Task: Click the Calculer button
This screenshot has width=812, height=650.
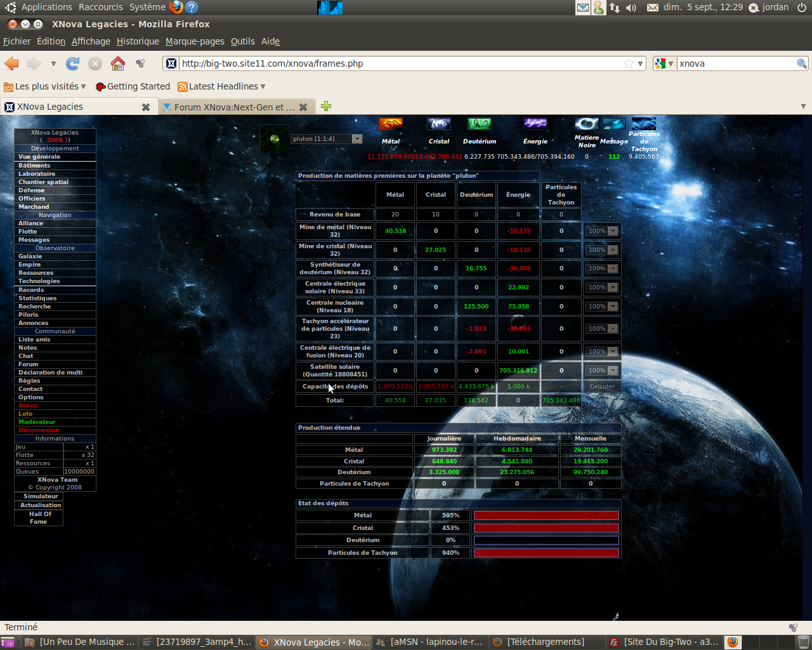Action: click(602, 387)
